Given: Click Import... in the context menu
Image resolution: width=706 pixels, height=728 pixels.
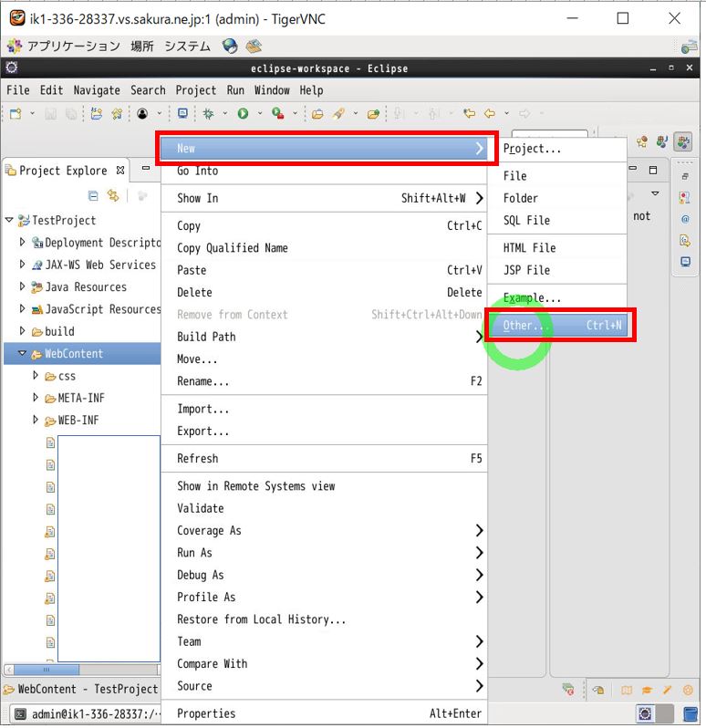Looking at the screenshot, I should [x=324, y=409].
